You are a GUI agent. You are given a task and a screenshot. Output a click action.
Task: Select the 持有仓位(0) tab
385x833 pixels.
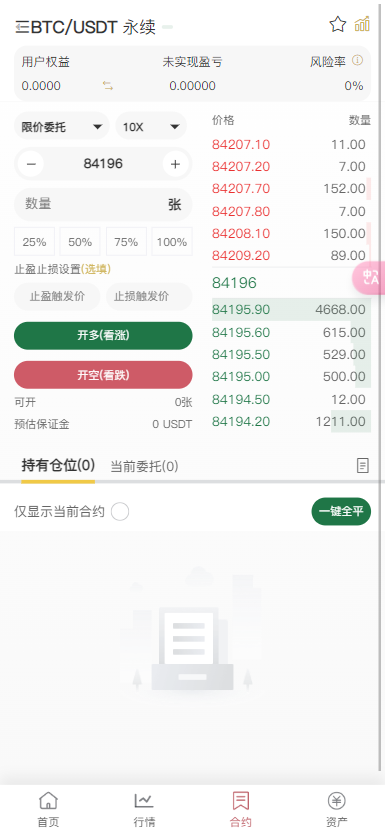58,466
